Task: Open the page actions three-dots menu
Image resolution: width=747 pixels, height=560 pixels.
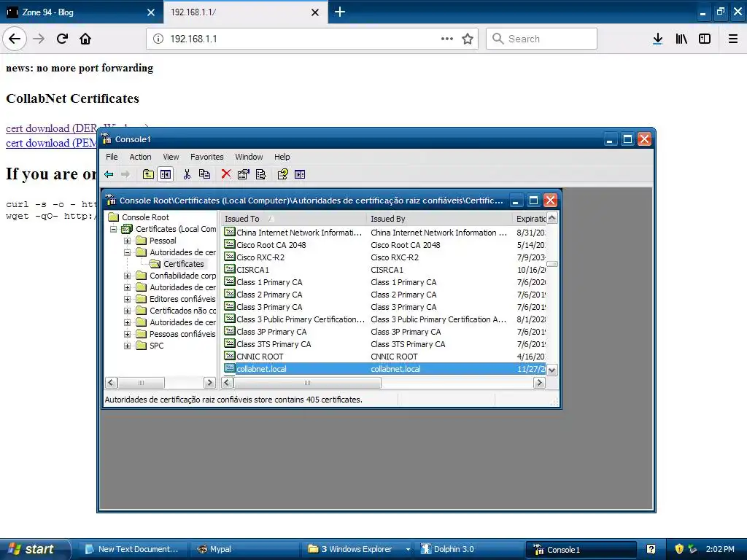Action: (x=447, y=39)
